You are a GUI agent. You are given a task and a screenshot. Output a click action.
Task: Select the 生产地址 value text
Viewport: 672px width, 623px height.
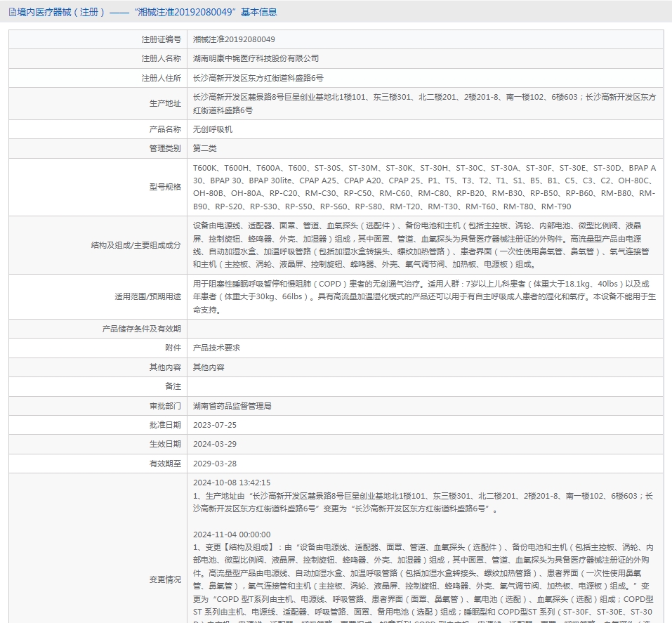(424, 103)
